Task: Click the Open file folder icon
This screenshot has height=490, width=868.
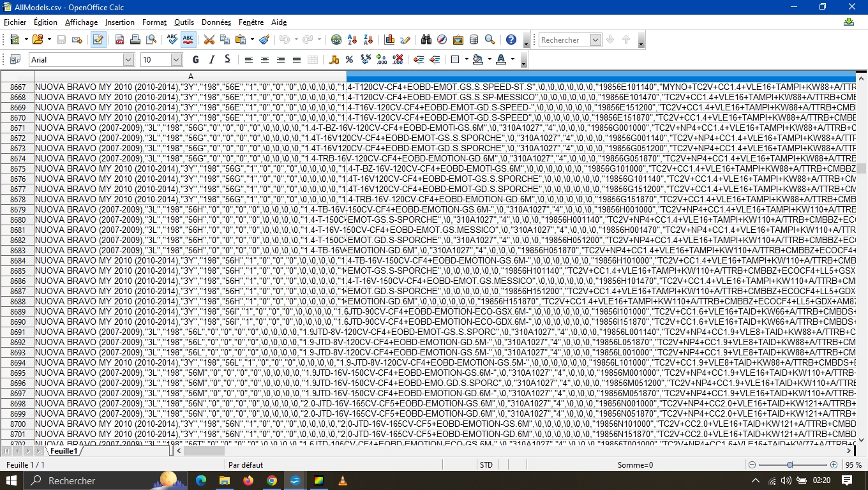Action: point(37,40)
